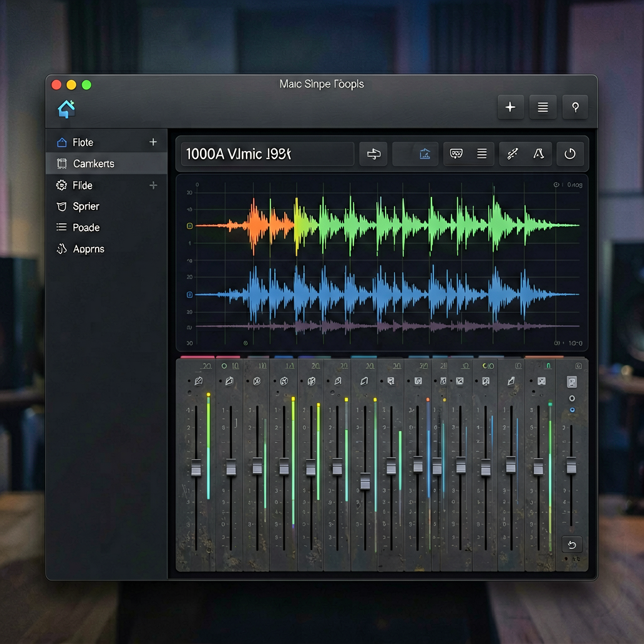The height and width of the screenshot is (644, 644).
Task: Click the circular icon on the fourth mixer channel
Action: [x=284, y=382]
